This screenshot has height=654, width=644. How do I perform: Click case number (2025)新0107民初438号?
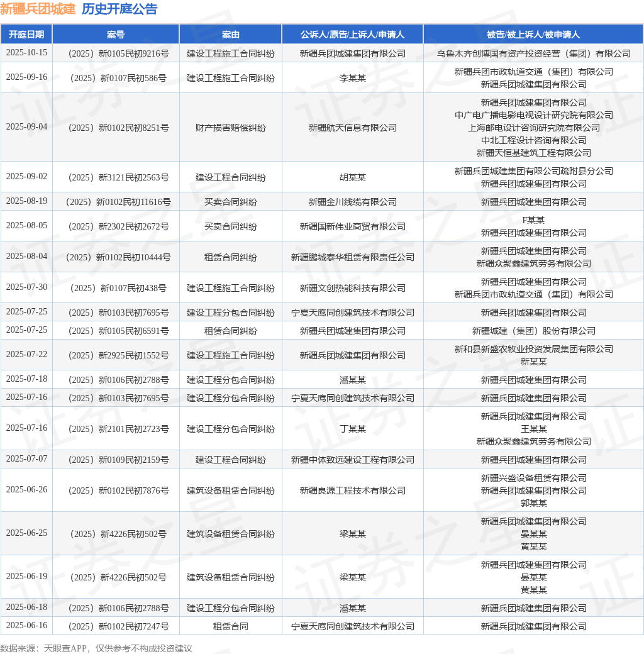118,288
